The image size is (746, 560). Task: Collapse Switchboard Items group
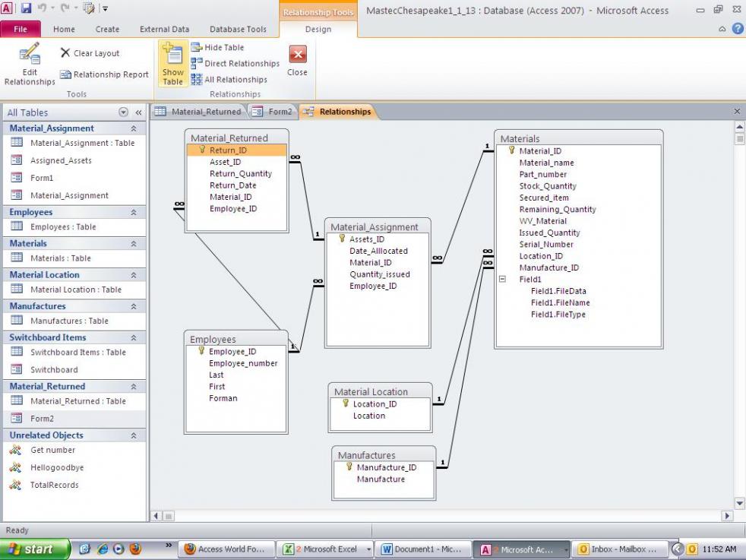pos(134,338)
